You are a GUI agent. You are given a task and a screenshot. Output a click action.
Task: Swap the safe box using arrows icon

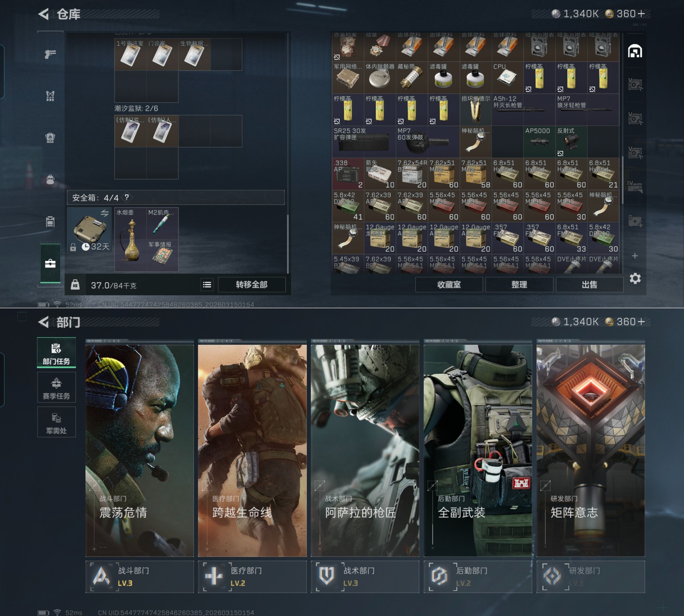(105, 213)
